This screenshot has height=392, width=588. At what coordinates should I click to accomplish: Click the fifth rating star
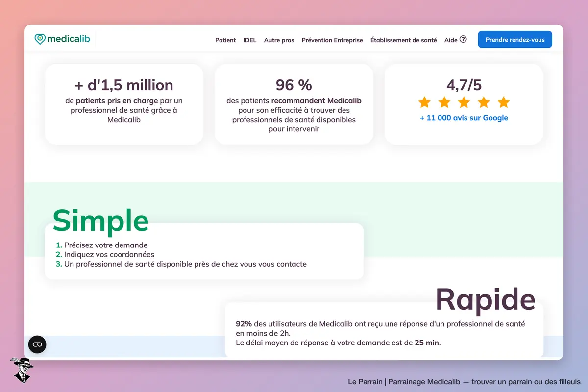504,102
